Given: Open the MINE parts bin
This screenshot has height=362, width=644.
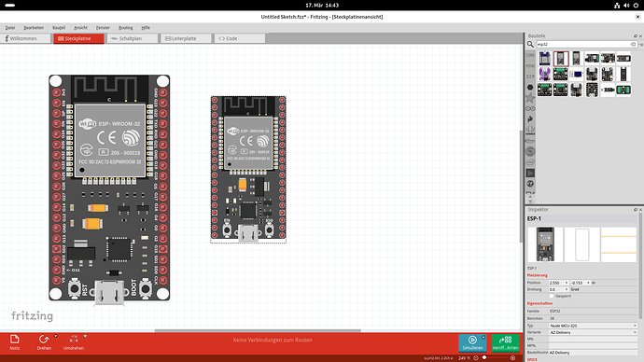Looking at the screenshot, I should (530, 65).
